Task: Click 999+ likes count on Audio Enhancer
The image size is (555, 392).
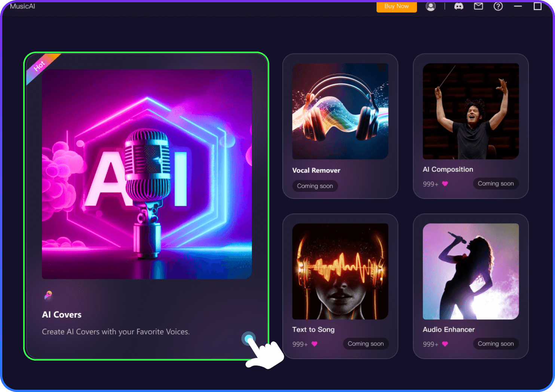Action: (x=430, y=344)
